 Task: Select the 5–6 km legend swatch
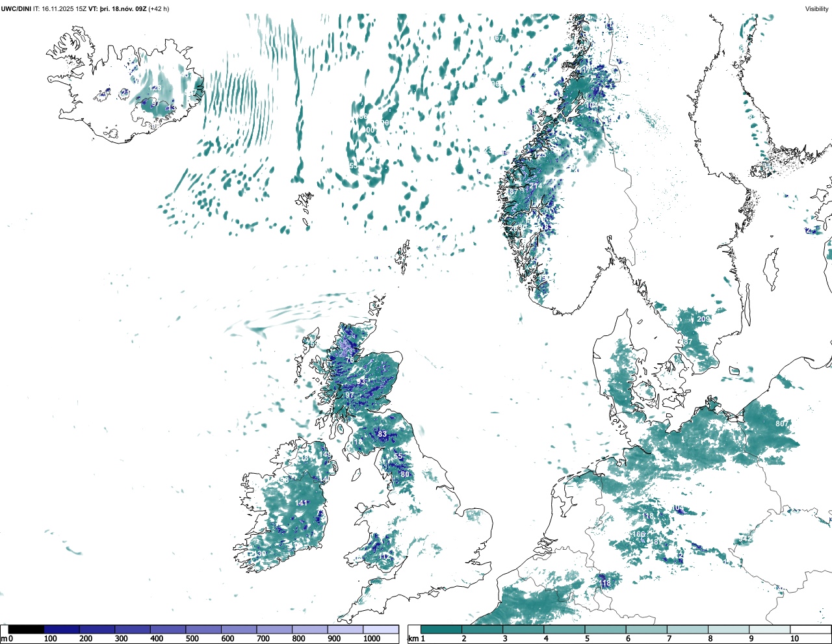click(605, 629)
